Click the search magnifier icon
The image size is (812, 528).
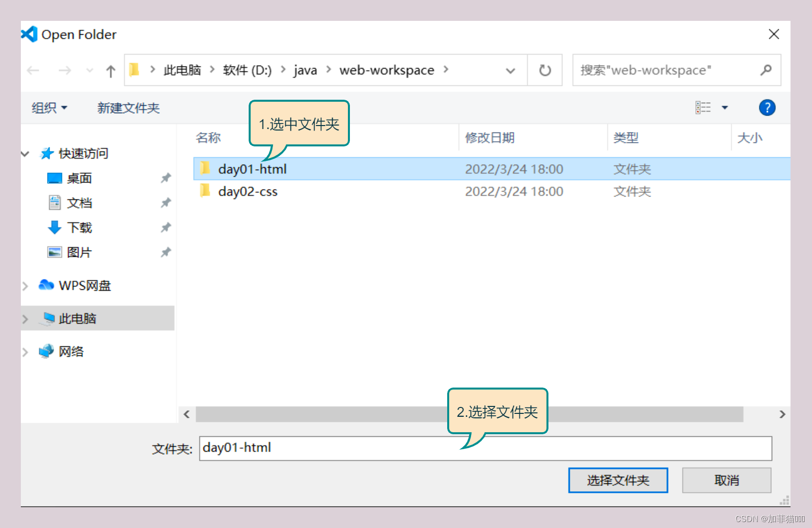tap(766, 70)
